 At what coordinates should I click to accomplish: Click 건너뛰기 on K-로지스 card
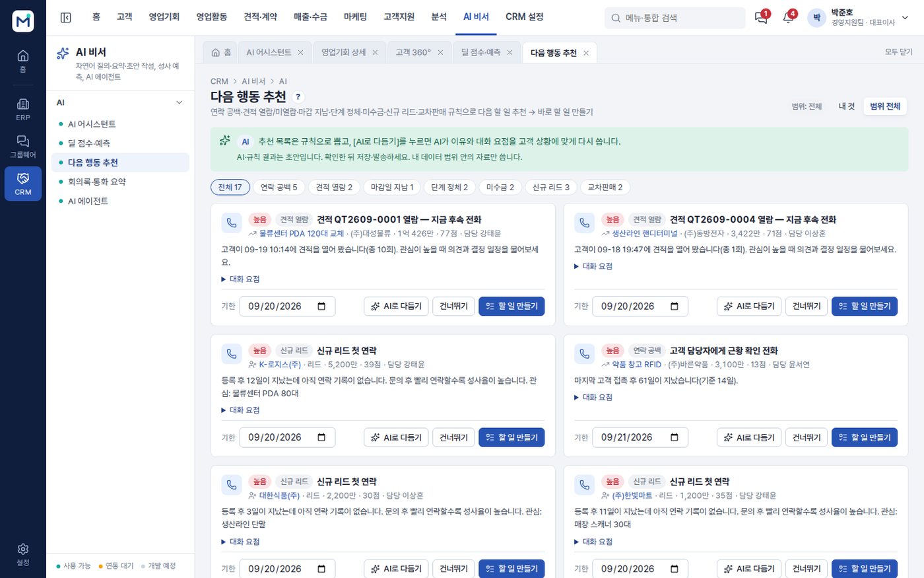coord(453,437)
